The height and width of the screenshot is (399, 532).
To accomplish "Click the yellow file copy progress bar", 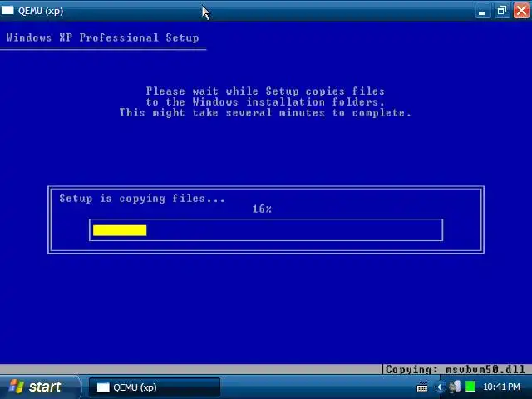I will pyautogui.click(x=120, y=230).
